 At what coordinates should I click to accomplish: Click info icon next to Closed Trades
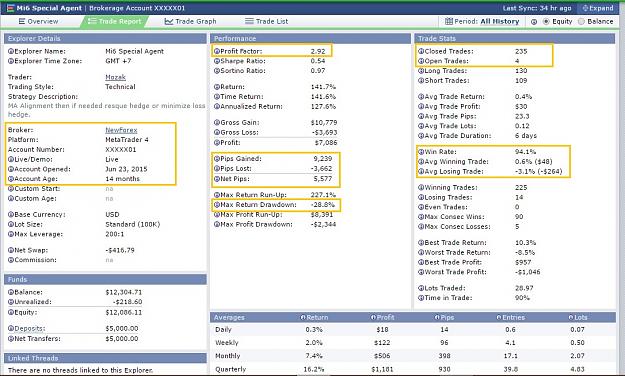(421, 51)
